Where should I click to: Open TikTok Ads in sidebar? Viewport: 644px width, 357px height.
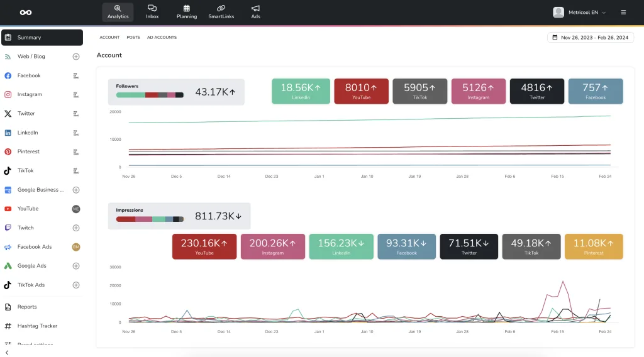click(31, 285)
